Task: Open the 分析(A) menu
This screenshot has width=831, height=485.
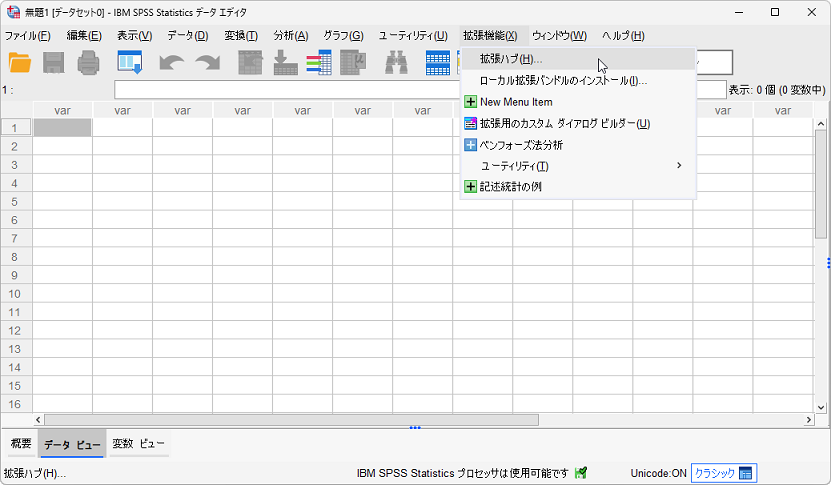Action: click(x=290, y=36)
